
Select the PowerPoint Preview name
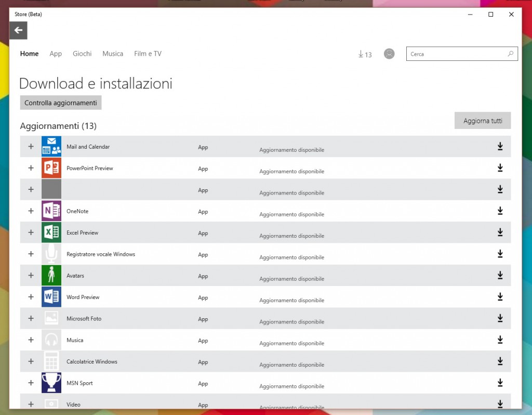(x=89, y=168)
